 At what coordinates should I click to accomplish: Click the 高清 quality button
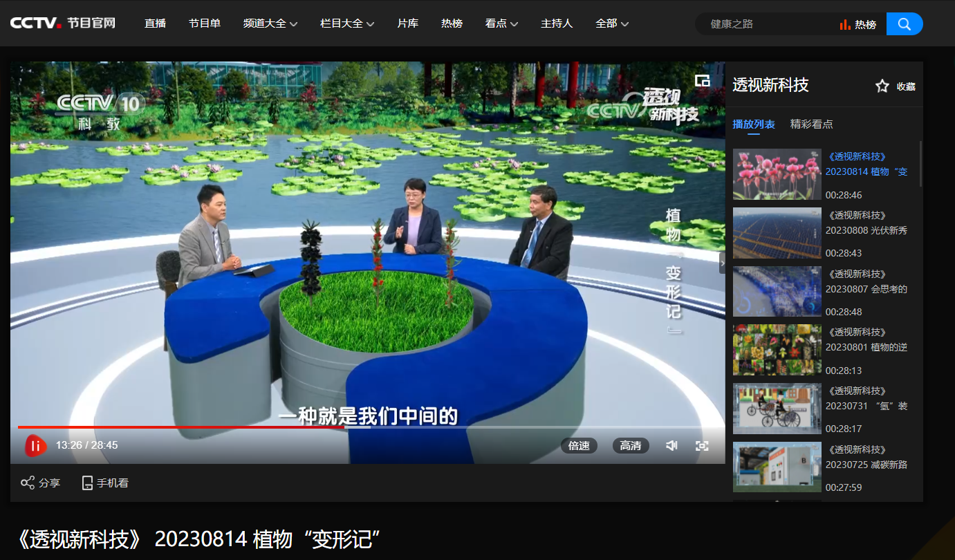pos(630,446)
